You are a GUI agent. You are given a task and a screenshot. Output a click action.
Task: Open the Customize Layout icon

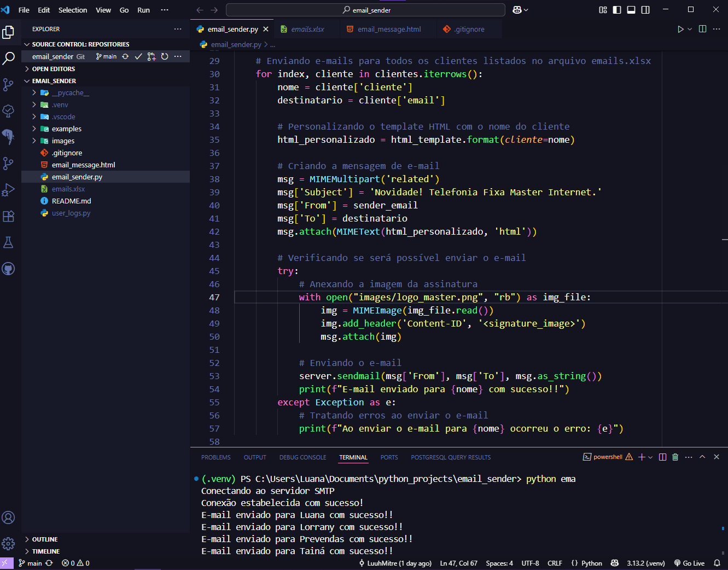tap(603, 10)
